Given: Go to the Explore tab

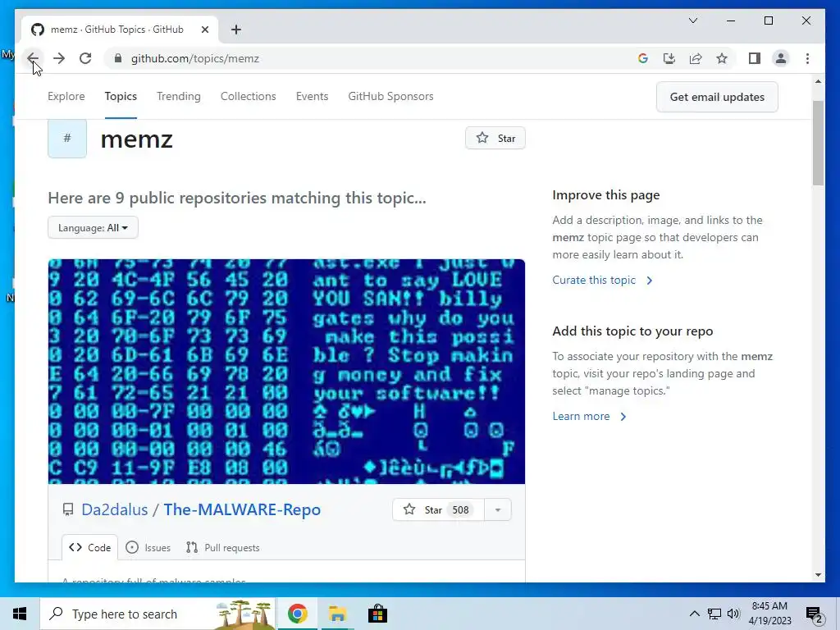Looking at the screenshot, I should click(66, 97).
